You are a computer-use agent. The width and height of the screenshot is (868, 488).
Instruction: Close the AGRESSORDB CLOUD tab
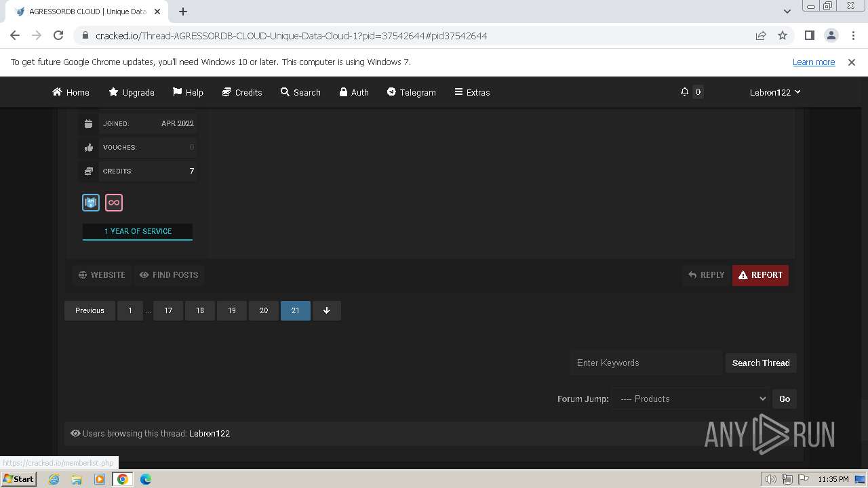[x=157, y=12]
